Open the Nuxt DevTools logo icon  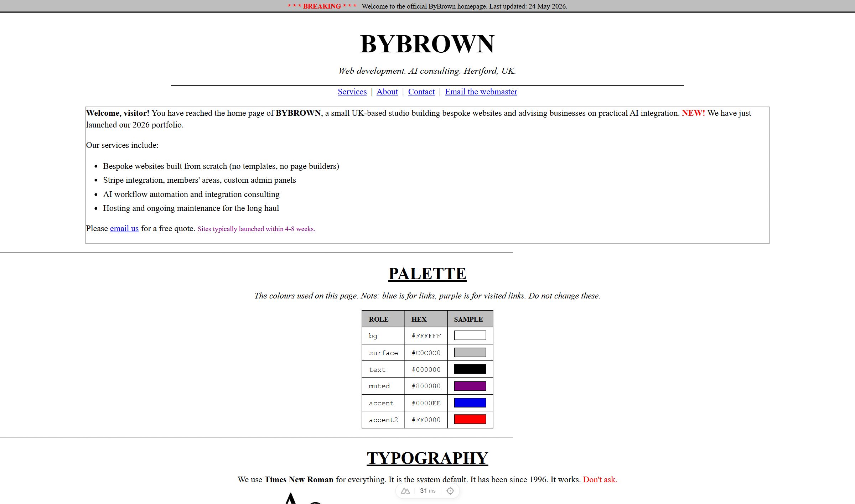[x=405, y=491]
